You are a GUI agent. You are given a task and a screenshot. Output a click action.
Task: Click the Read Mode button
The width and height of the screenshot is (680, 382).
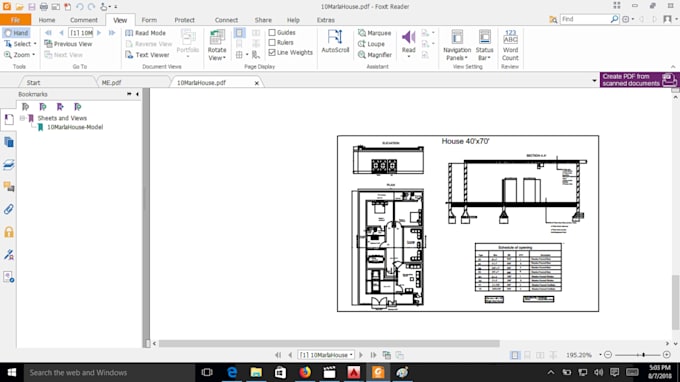[145, 33]
